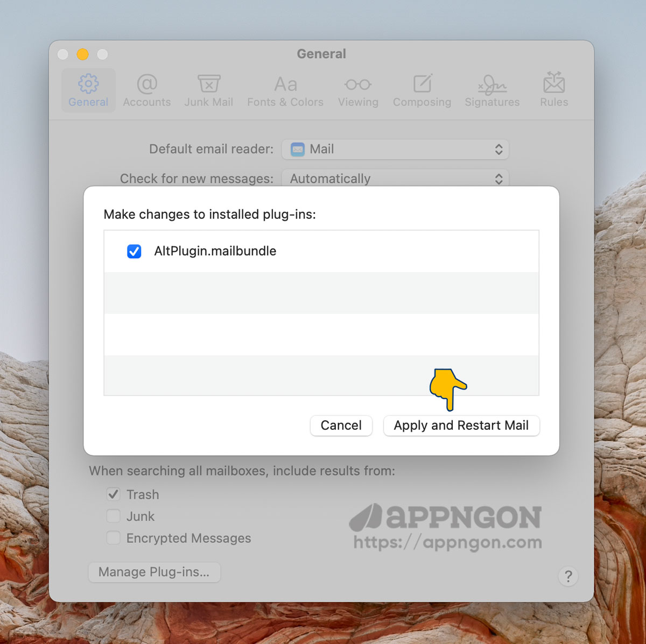This screenshot has width=646, height=644.
Task: Open the Accounts @ icon
Action: pos(146,84)
